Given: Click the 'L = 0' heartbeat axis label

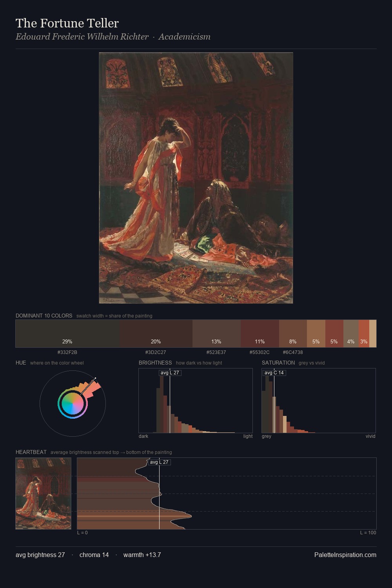Looking at the screenshot, I should point(82,532).
